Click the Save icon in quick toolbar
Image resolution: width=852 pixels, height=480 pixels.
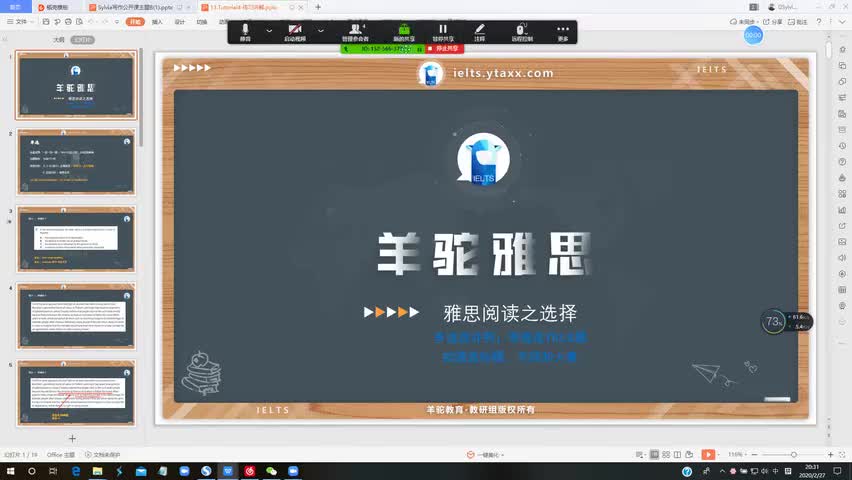click(46, 22)
